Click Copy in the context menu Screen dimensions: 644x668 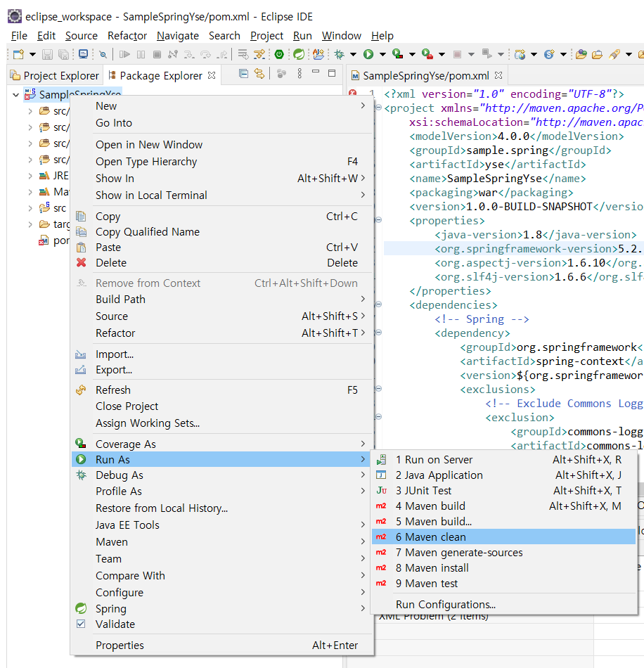pyautogui.click(x=223, y=217)
